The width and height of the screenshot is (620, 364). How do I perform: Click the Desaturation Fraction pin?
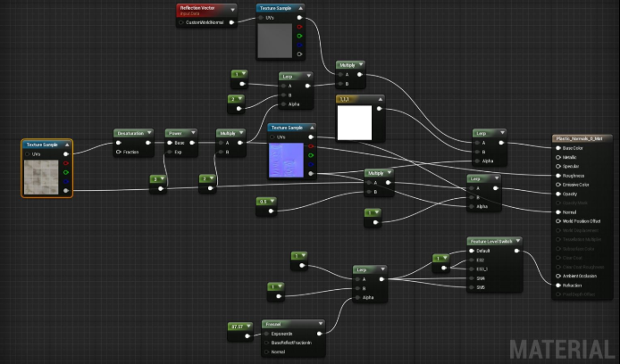(120, 152)
